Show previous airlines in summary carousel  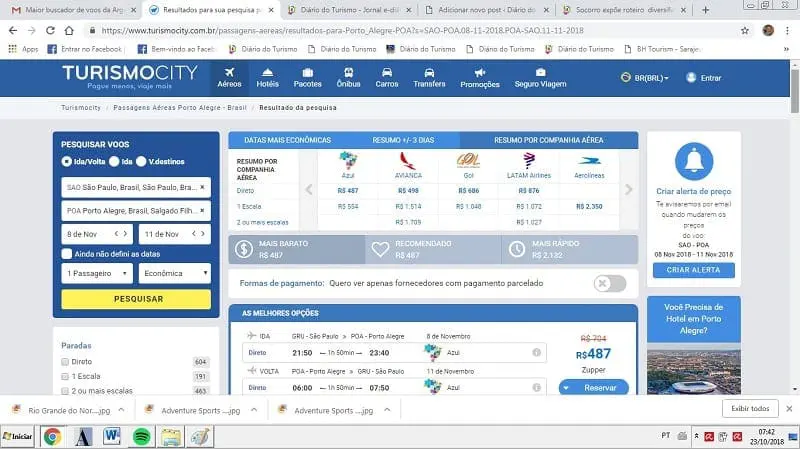(309, 190)
